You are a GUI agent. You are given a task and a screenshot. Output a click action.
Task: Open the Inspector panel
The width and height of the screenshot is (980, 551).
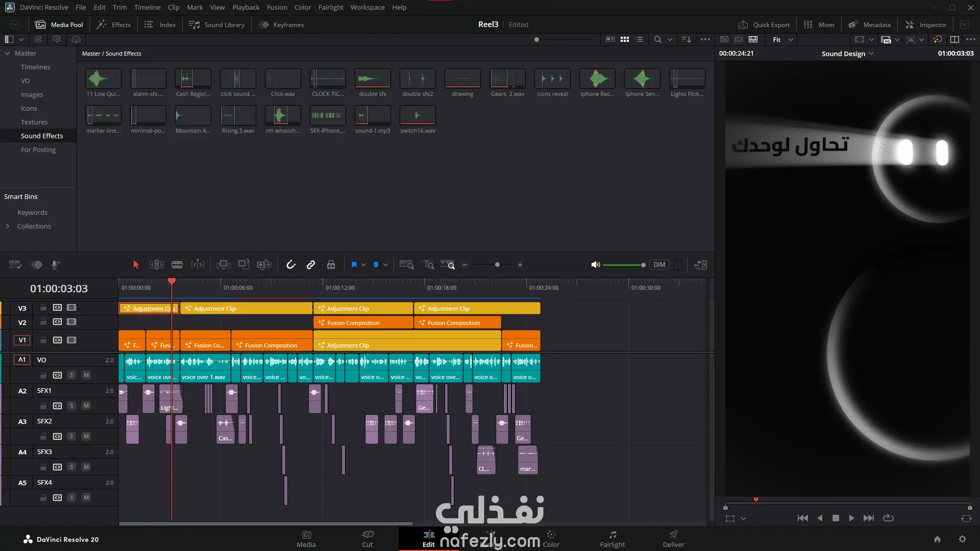[926, 24]
